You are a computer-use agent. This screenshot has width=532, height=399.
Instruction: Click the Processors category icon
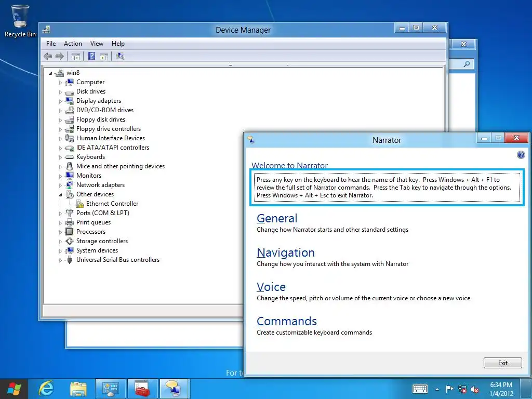(x=70, y=231)
